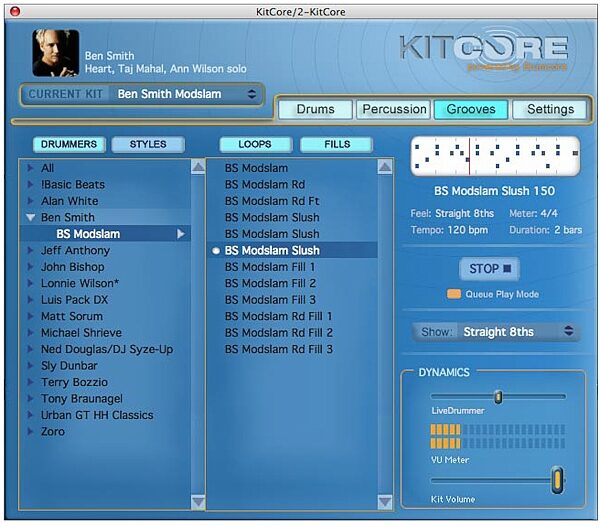Image resolution: width=600 pixels, height=527 pixels.
Task: Toggle the STYLES browse button
Action: tap(148, 145)
